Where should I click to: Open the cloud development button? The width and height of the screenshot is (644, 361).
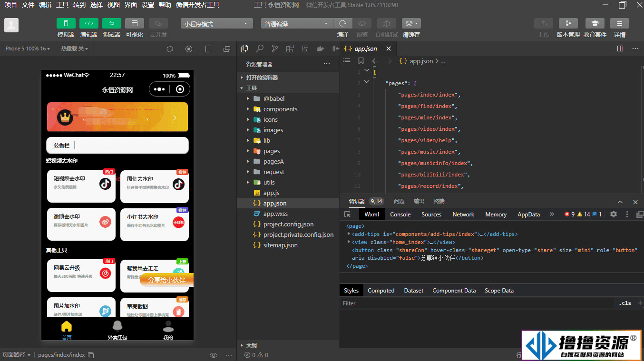(x=158, y=23)
